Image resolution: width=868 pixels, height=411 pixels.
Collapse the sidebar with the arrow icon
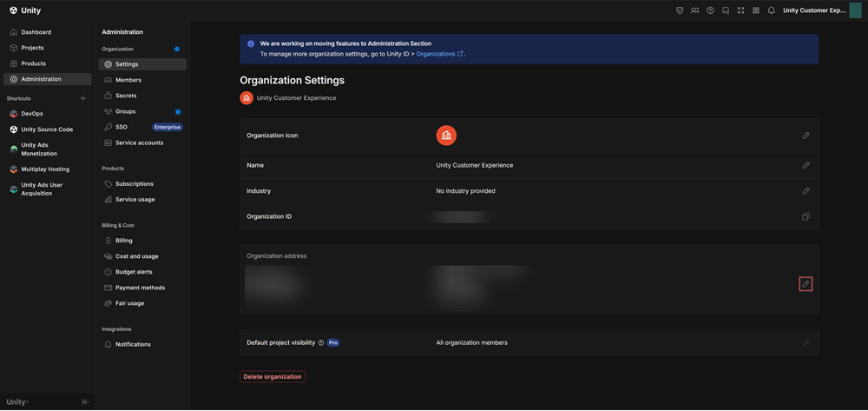(85, 402)
